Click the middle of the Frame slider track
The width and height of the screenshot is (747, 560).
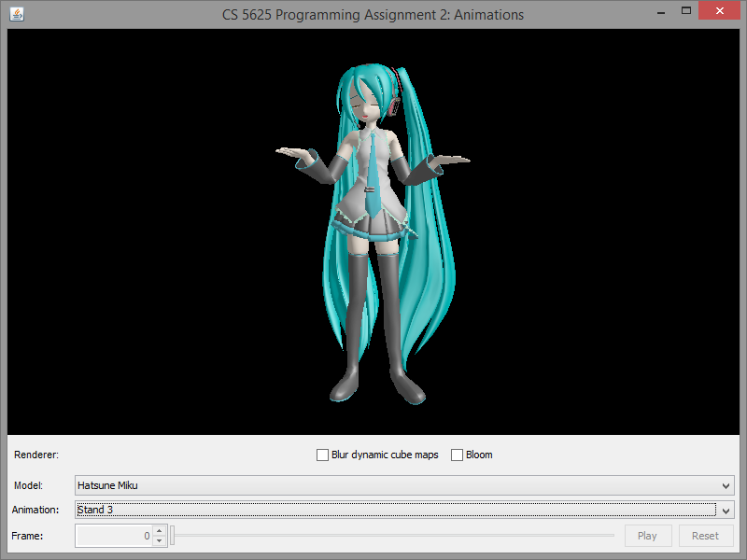pos(393,536)
